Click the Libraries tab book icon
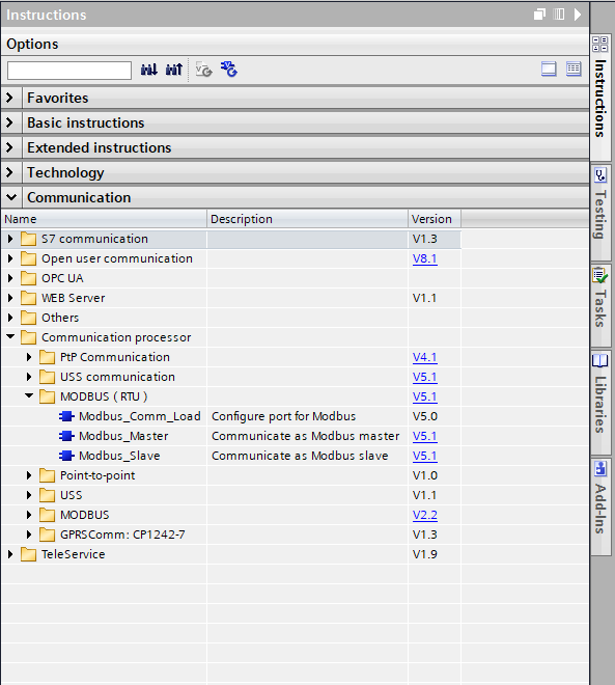The height and width of the screenshot is (685, 615). (600, 361)
